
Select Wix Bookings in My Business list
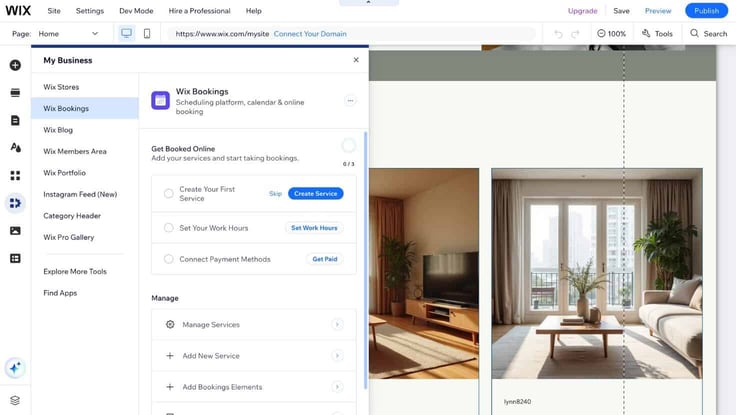tap(85, 108)
